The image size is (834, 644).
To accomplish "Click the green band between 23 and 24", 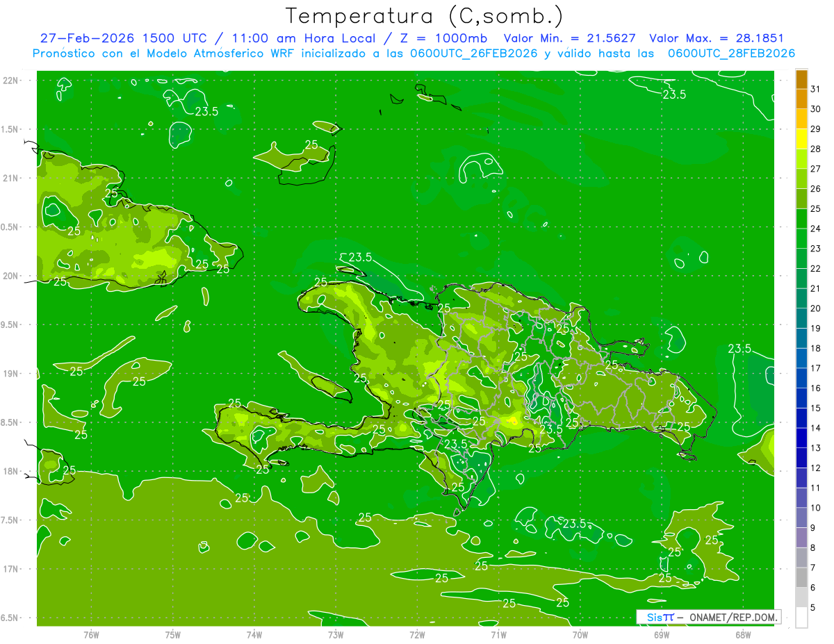I will 801,239.
